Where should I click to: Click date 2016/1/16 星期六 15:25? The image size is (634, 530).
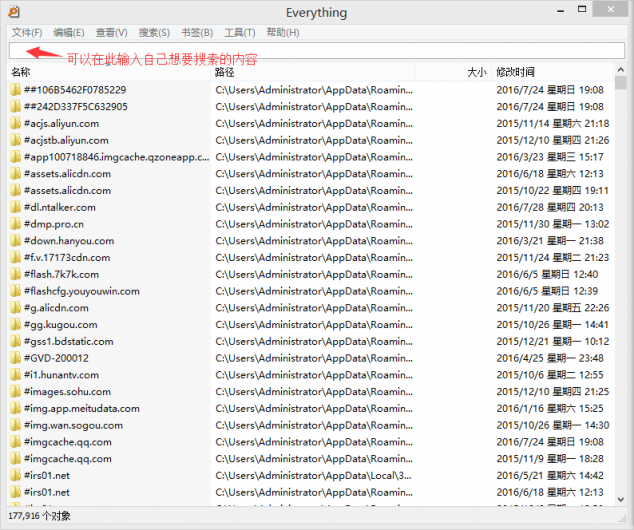[550, 409]
